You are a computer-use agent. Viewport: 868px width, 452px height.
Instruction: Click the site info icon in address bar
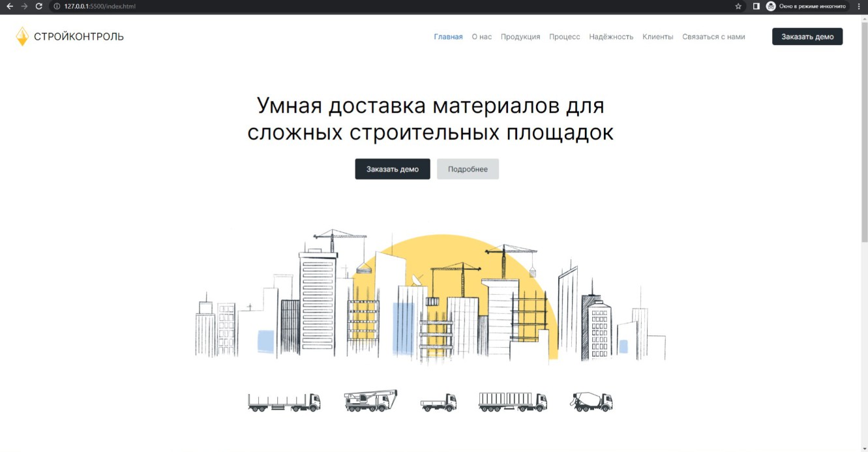click(57, 6)
